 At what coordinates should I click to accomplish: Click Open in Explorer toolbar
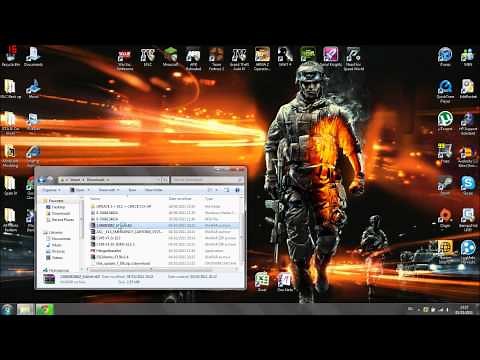[80, 190]
